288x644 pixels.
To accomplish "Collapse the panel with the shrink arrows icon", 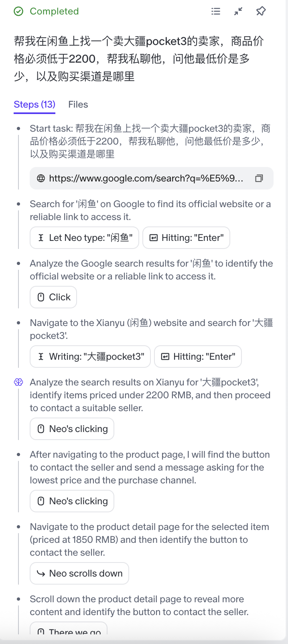I will 238,11.
